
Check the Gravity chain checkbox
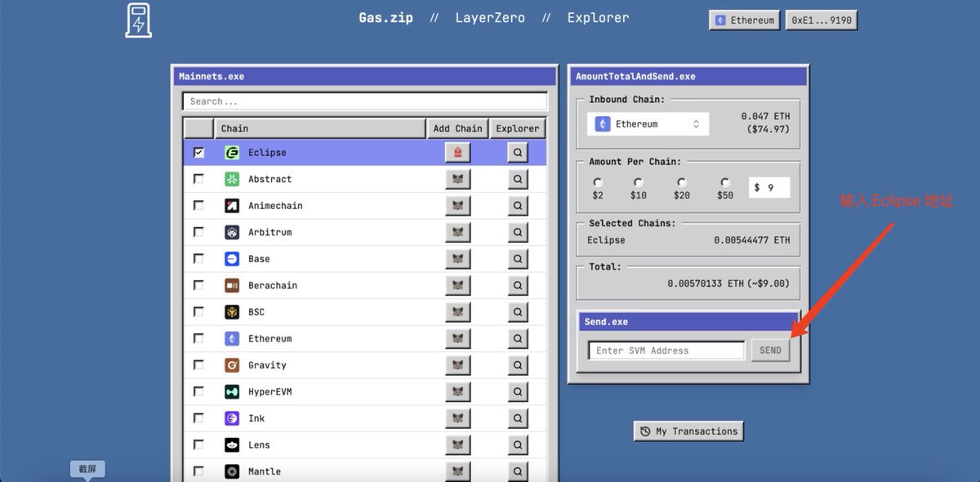198,365
